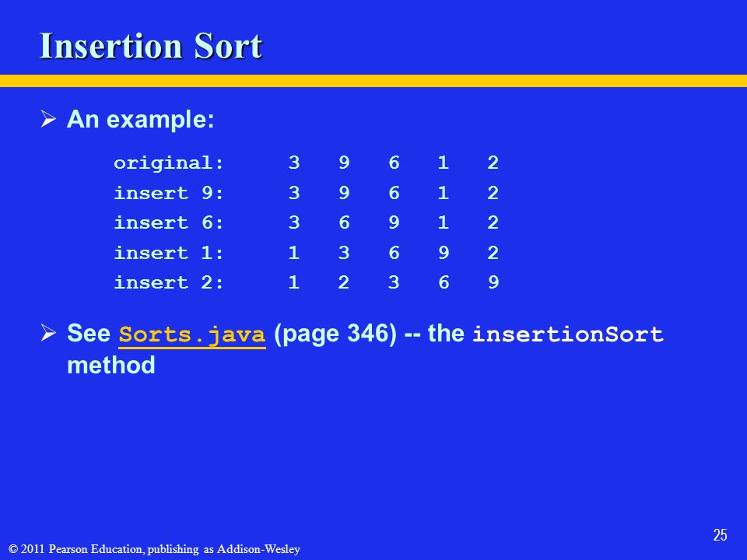Image resolution: width=747 pixels, height=560 pixels.
Task: Open the Sorts.java hyperlink
Action: click(x=192, y=334)
